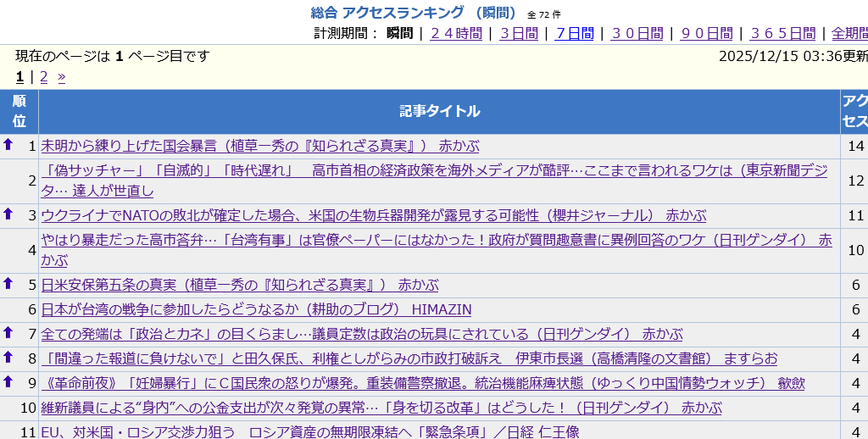Open the 維新議員による身内への公金支出 article
Screen dimensions: 868x439
381,408
